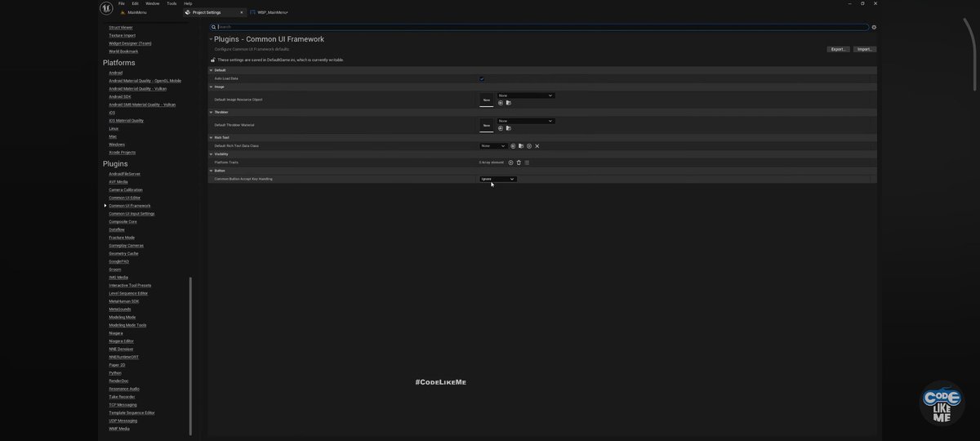Collapse the Button section
This screenshot has width=980, height=441.
coord(212,171)
